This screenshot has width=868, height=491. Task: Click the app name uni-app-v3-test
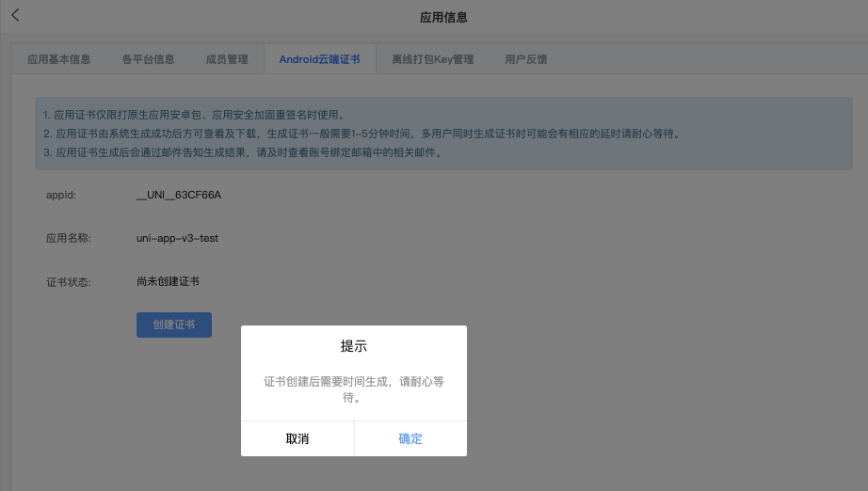[177, 238]
